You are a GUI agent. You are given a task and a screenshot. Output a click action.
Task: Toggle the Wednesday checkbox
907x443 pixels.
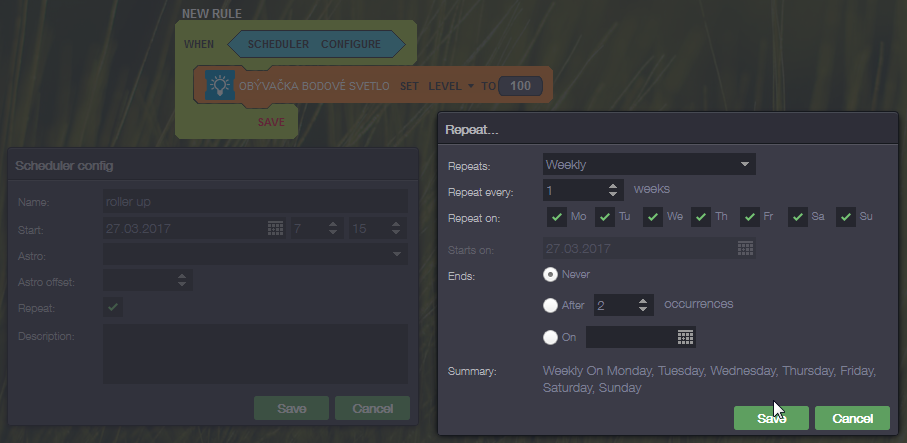point(653,217)
